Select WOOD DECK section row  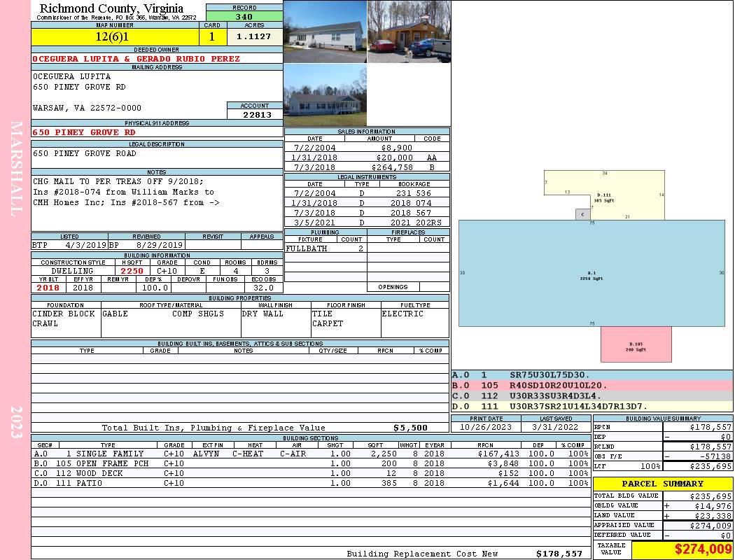310,473
